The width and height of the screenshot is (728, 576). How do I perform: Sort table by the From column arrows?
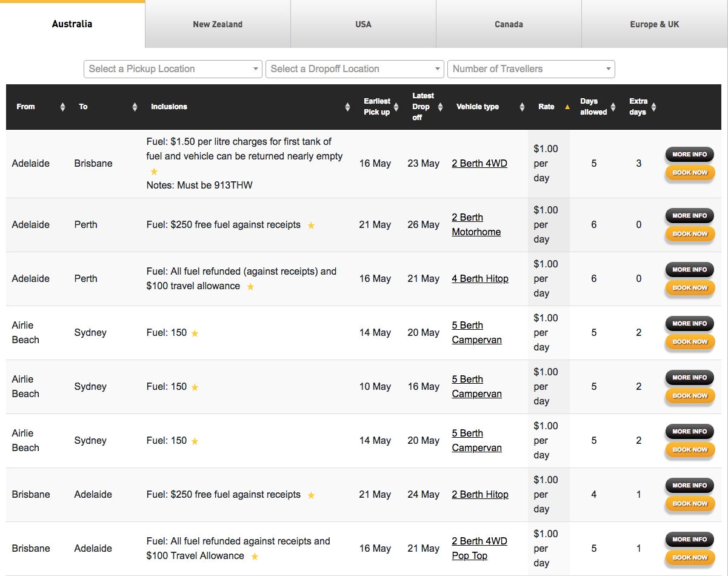coord(62,107)
